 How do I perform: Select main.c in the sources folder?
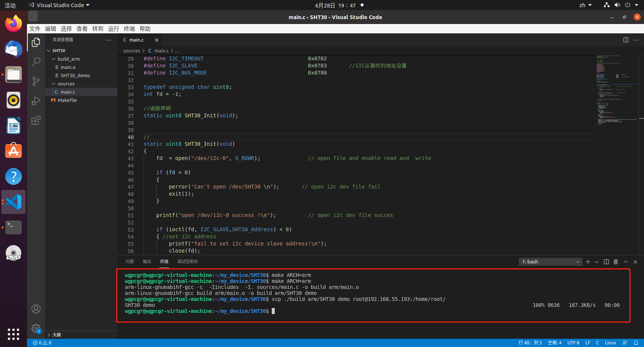click(x=81, y=92)
